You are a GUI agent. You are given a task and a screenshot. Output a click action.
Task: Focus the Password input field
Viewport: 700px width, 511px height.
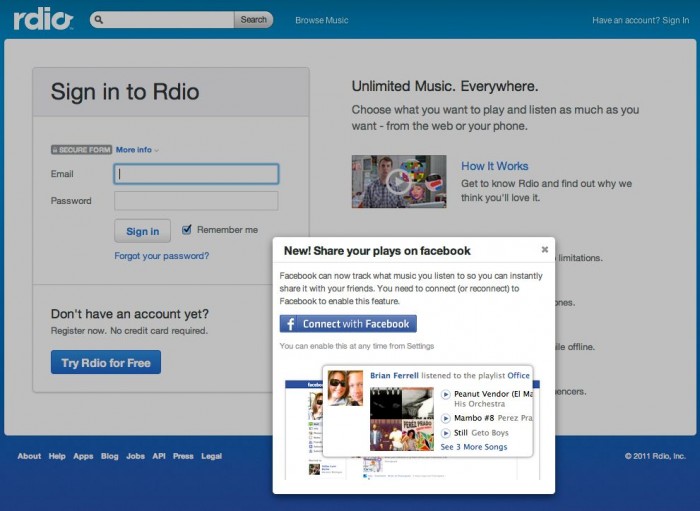point(196,201)
